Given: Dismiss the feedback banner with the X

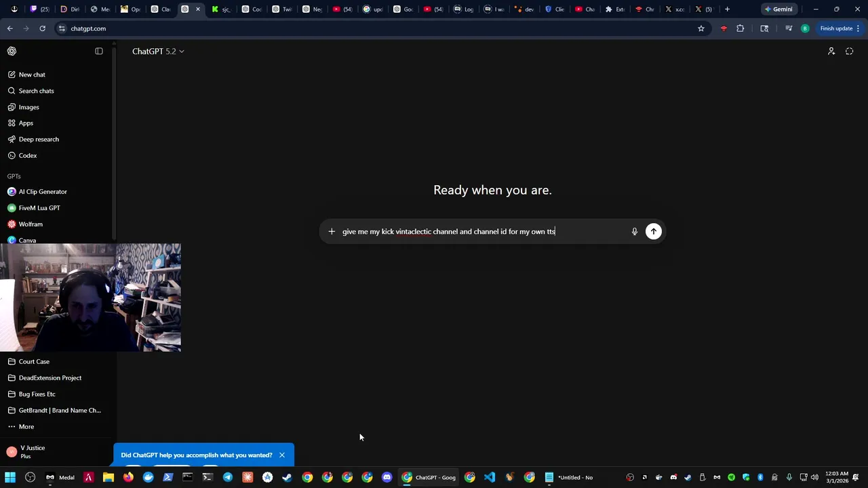Looking at the screenshot, I should (x=282, y=455).
